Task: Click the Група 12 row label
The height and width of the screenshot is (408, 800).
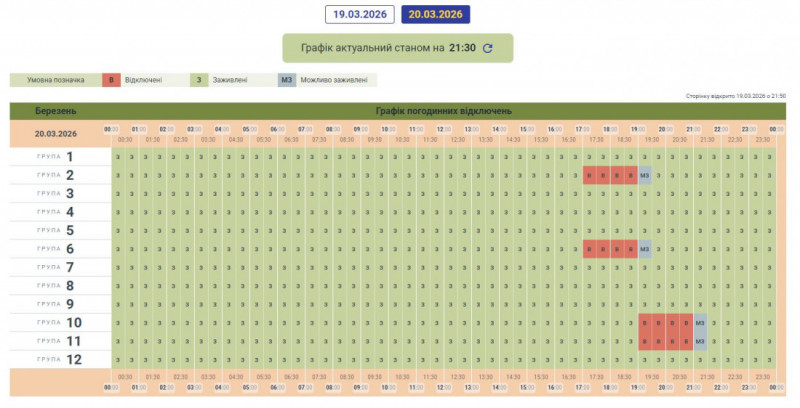Action: (x=59, y=359)
